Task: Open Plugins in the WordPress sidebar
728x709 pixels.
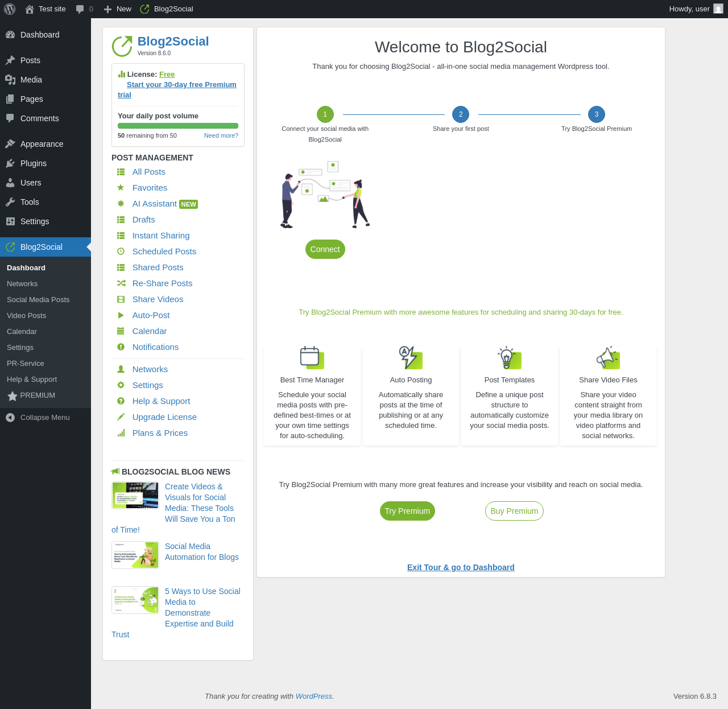Action: [x=45, y=163]
